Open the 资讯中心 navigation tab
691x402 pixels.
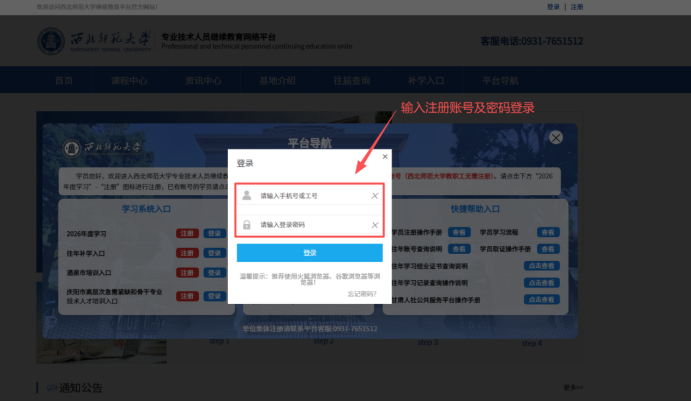point(203,81)
